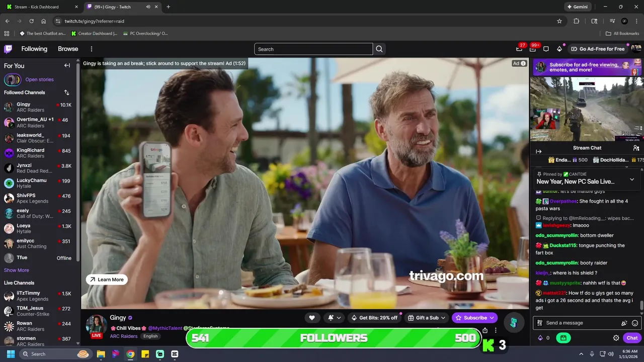Click the Ad info icon on the video

[523, 63]
